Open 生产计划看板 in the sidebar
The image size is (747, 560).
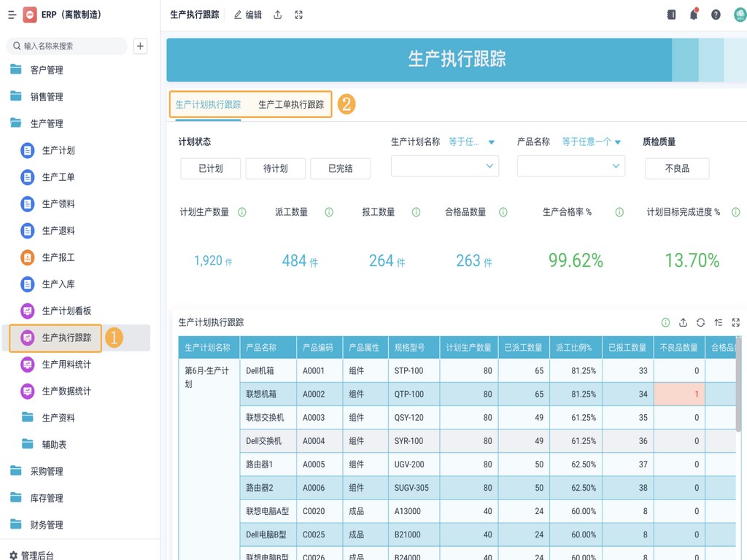click(x=66, y=311)
